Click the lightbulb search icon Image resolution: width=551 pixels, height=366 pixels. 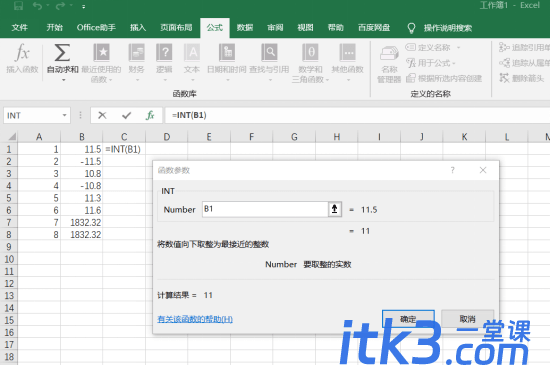(x=411, y=28)
